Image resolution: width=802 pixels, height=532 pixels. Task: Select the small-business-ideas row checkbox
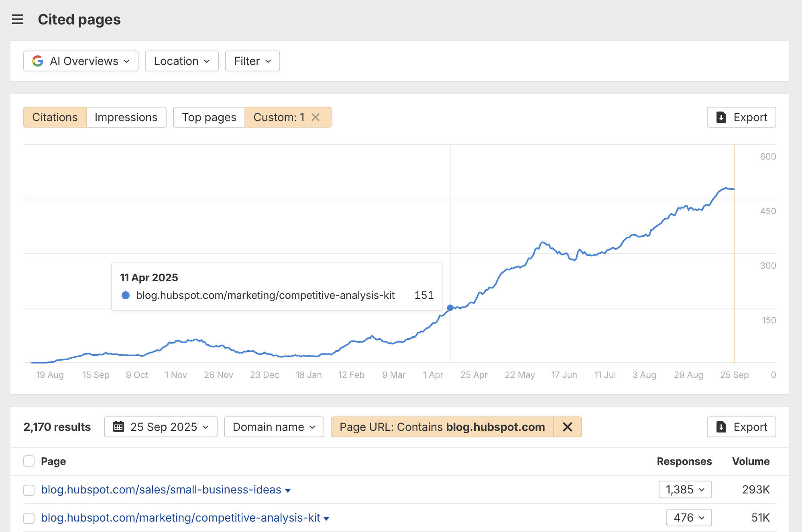coord(29,490)
